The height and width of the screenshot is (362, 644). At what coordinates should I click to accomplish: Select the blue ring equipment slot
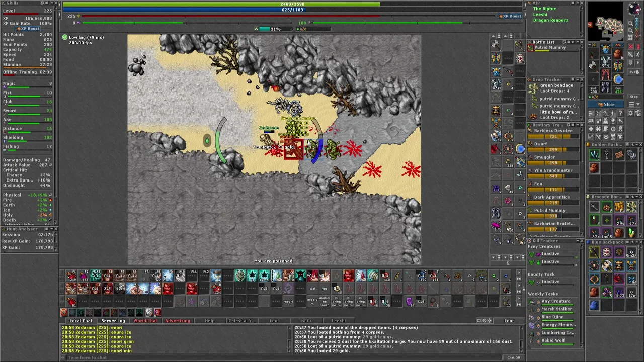point(618,79)
